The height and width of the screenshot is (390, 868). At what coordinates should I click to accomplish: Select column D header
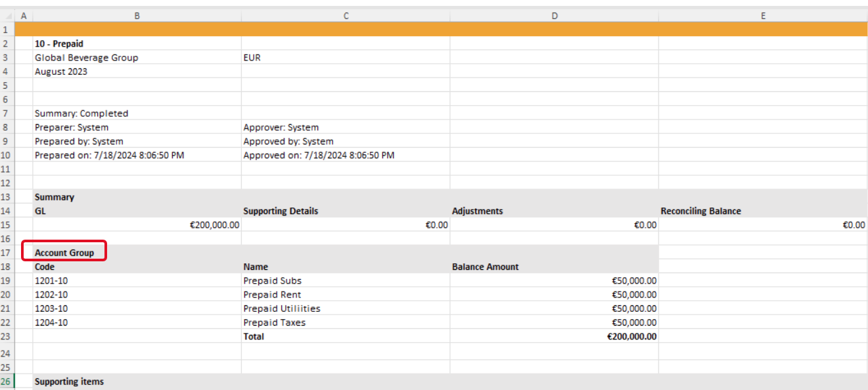[554, 15]
